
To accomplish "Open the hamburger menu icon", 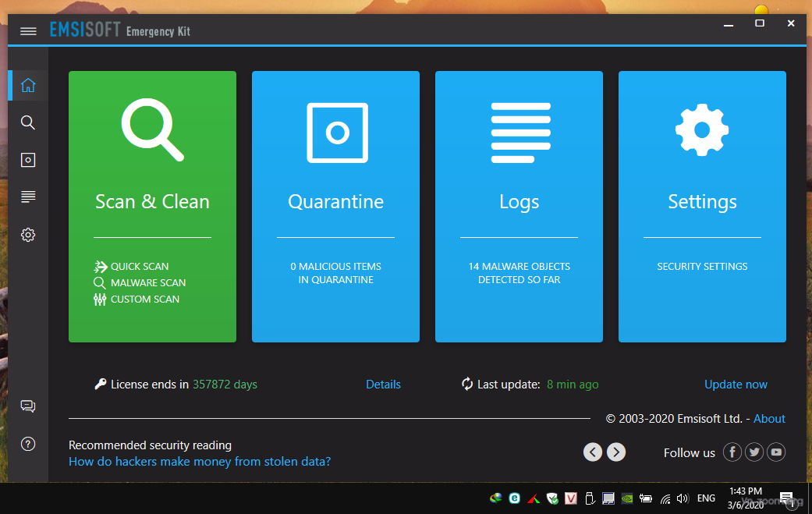I will [28, 31].
